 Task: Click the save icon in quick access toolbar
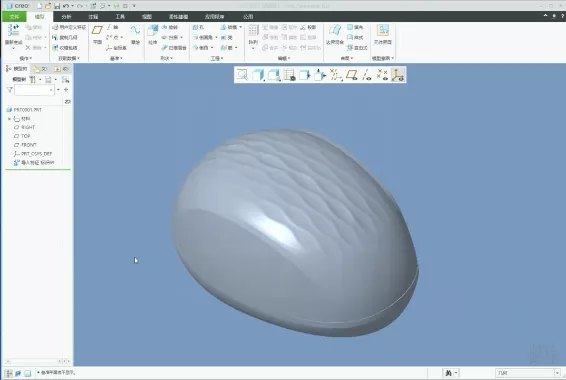click(x=57, y=6)
